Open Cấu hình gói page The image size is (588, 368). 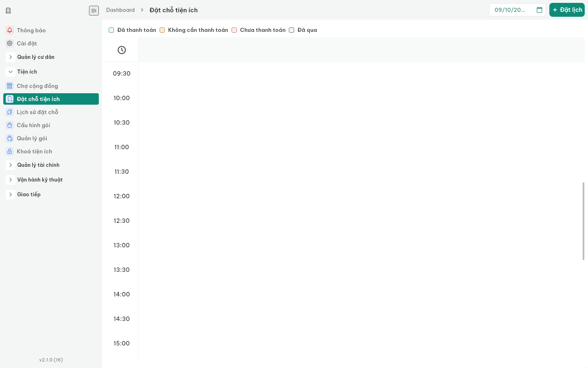coord(51,125)
